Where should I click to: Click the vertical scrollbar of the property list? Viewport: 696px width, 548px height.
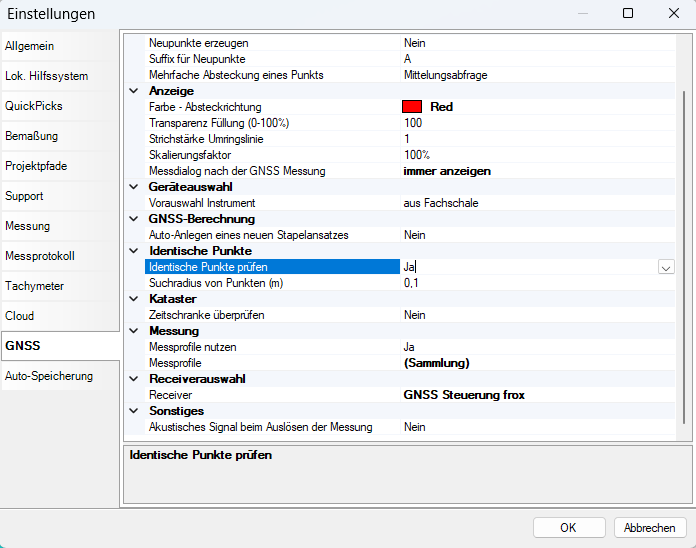point(684,250)
